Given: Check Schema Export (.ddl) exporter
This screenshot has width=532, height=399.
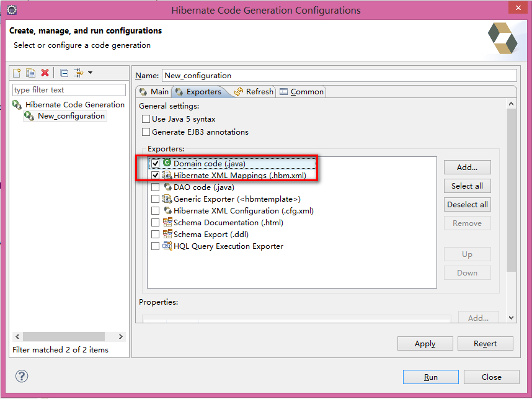Looking at the screenshot, I should click(156, 235).
